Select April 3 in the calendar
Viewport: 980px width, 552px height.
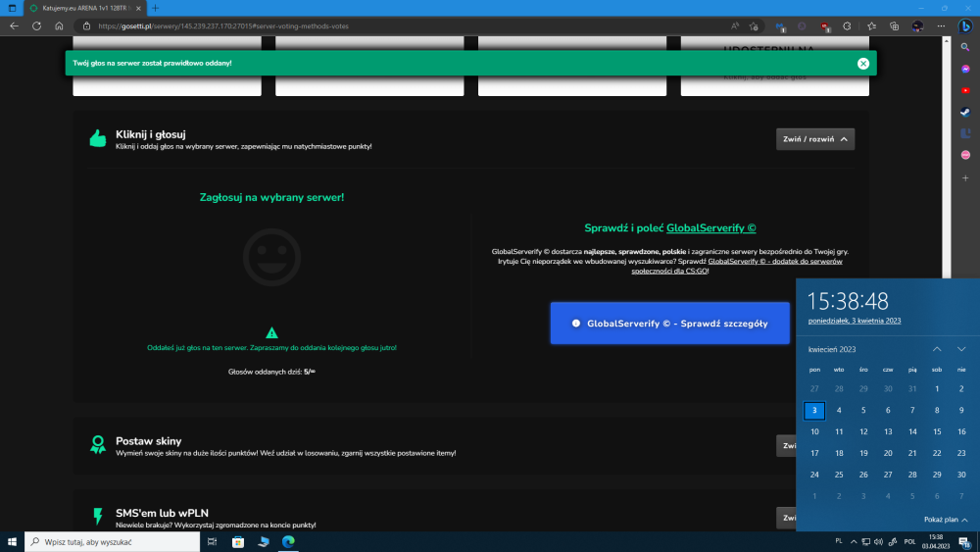[x=814, y=410]
